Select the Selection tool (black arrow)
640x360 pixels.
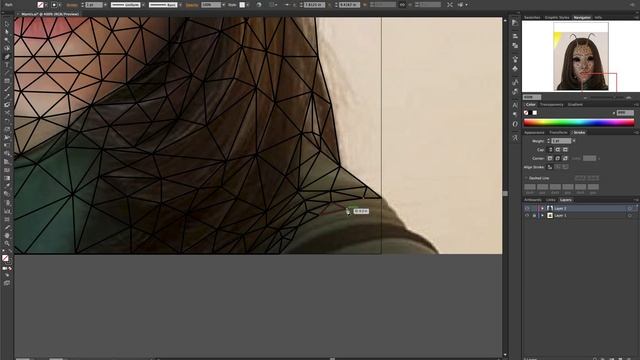[7, 24]
